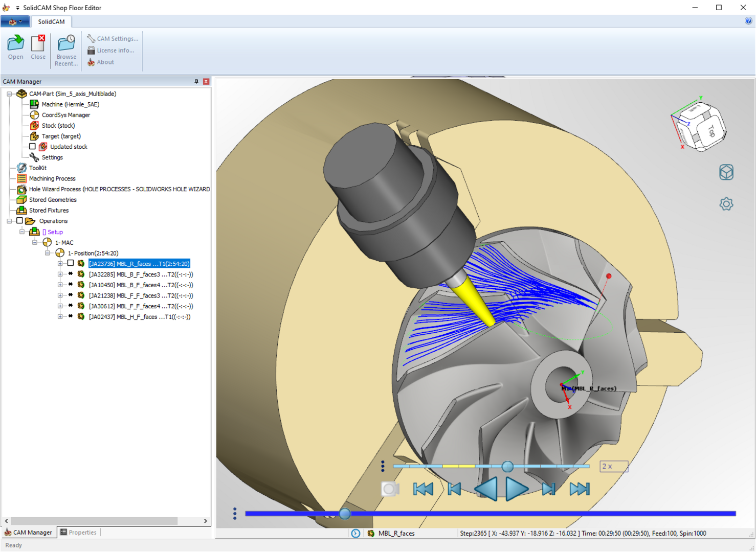
Task: Toggle the Operations folder checkbox
Action: (x=19, y=221)
